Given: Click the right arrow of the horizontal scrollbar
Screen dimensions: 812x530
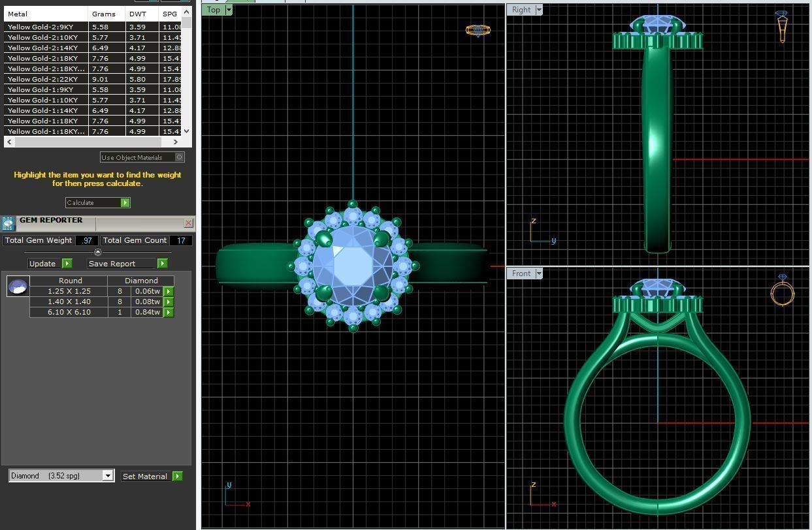Looking at the screenshot, I should click(x=175, y=142).
